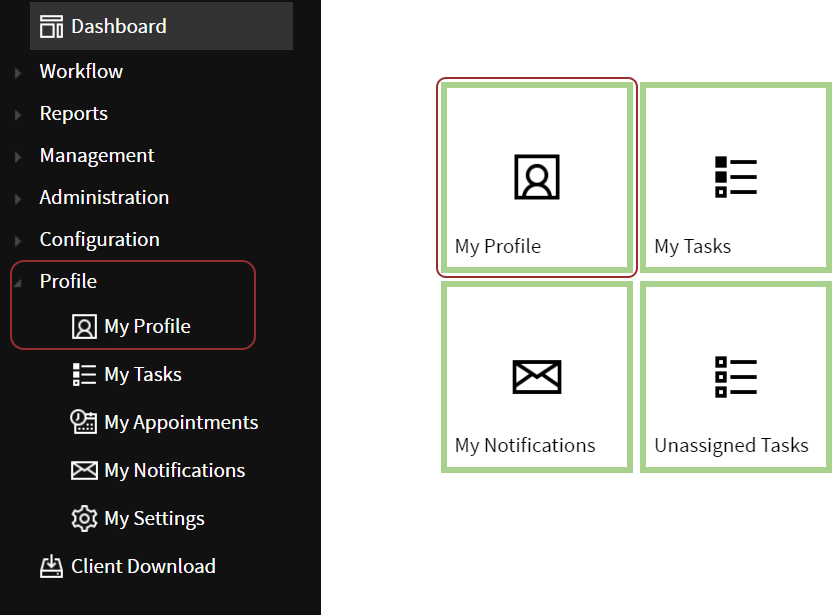Click the envelope icon on My Notifications tile
Screen dimensions: 837x615
click(537, 377)
